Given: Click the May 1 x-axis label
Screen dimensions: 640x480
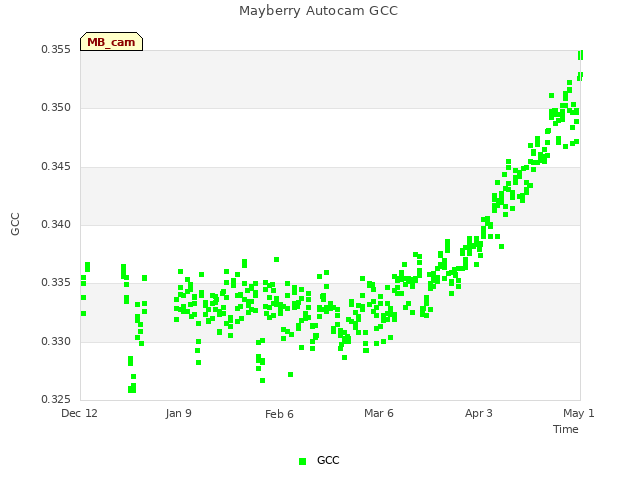Looking at the screenshot, I should (579, 413).
